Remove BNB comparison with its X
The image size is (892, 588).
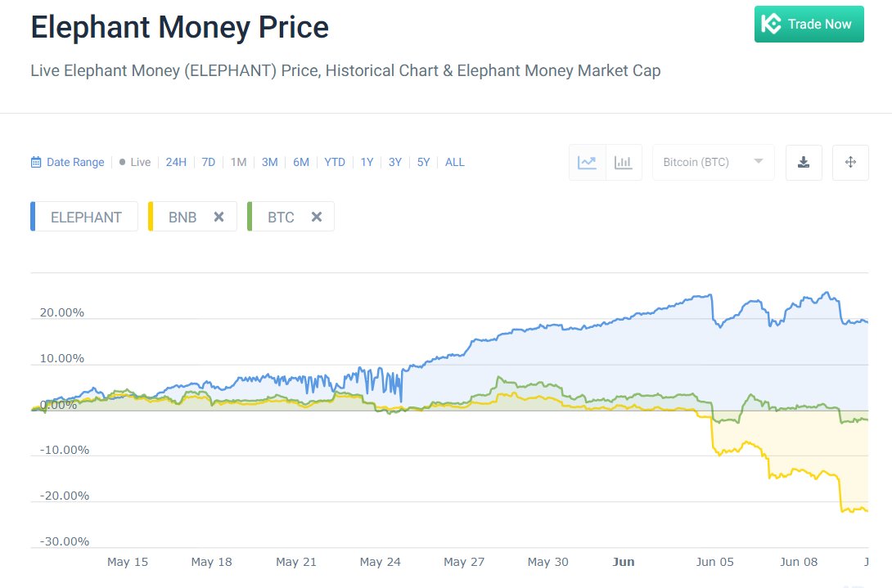(218, 217)
